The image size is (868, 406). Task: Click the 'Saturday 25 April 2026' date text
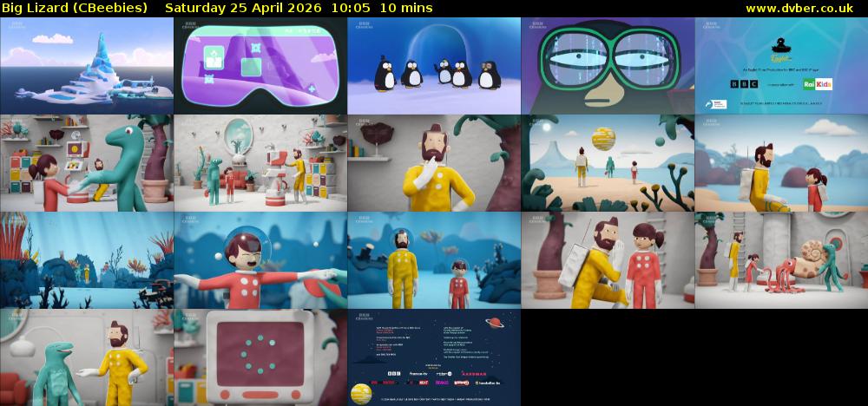[245, 8]
